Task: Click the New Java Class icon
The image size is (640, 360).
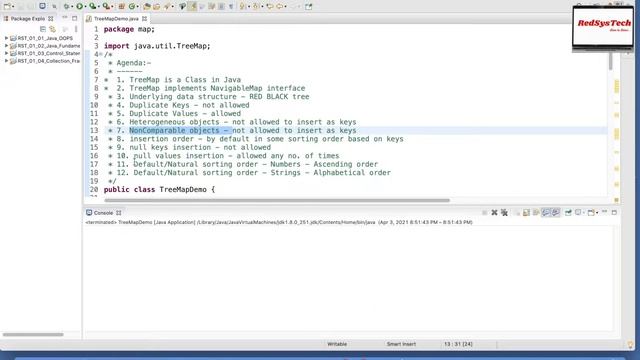Action: coord(132,6)
